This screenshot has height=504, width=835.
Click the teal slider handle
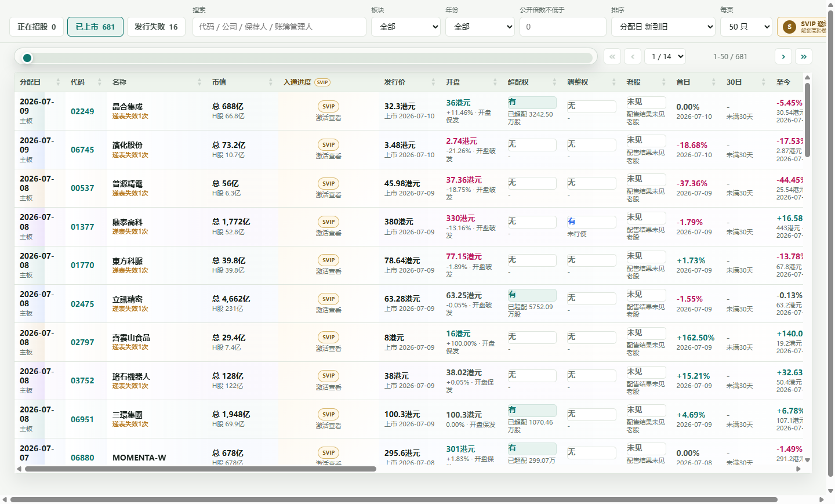tap(27, 57)
